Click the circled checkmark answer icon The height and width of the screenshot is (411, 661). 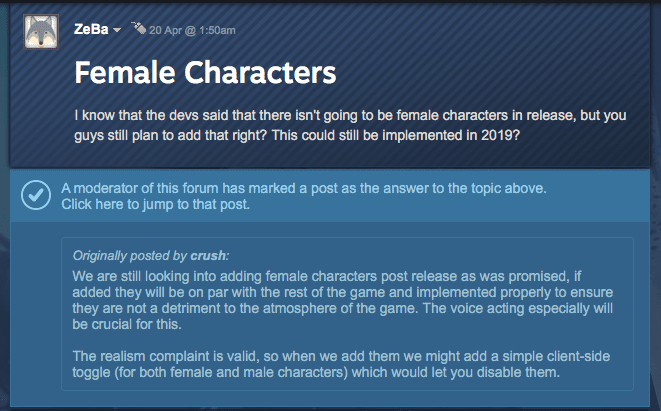(36, 195)
